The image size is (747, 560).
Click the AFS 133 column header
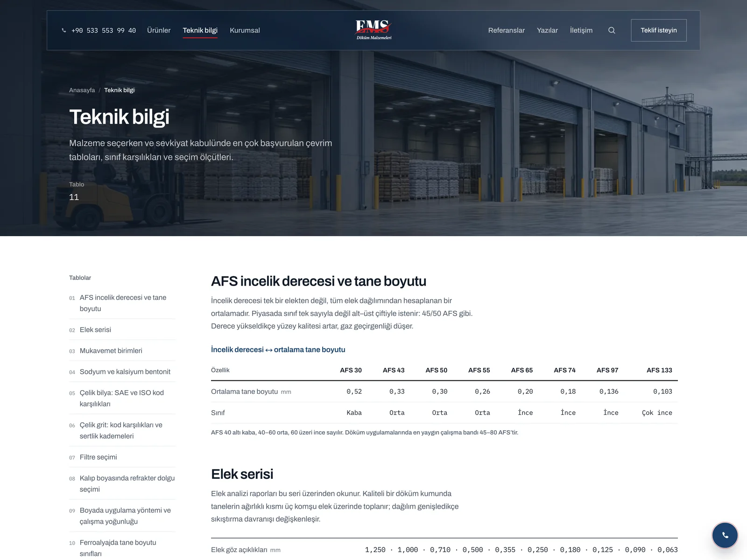pos(659,370)
